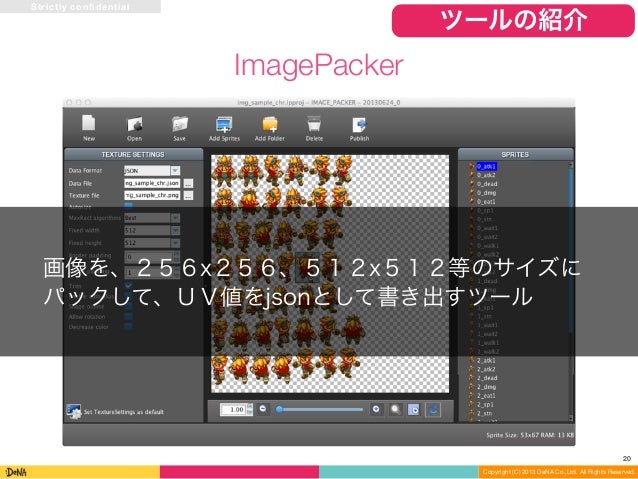Open a project using Open icon

coord(134,129)
